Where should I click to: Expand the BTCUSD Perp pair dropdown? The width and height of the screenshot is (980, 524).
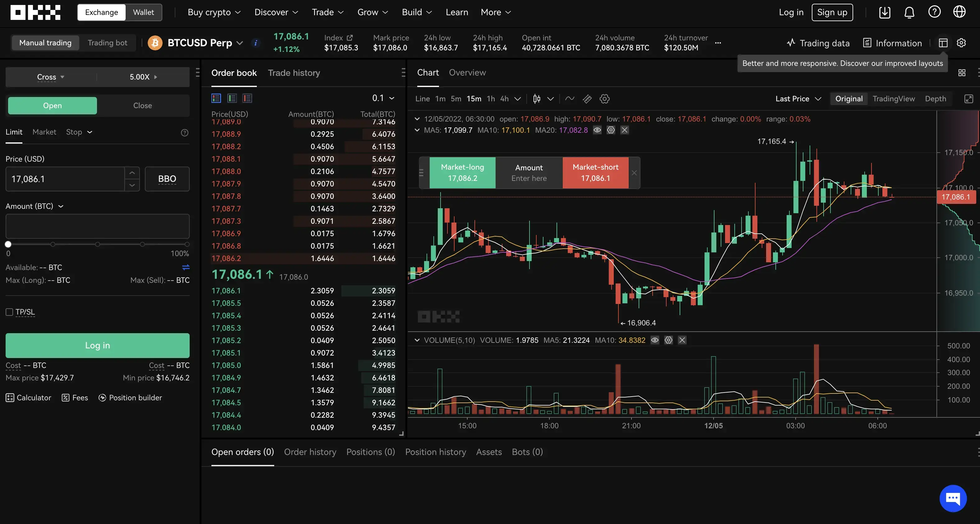(x=240, y=43)
